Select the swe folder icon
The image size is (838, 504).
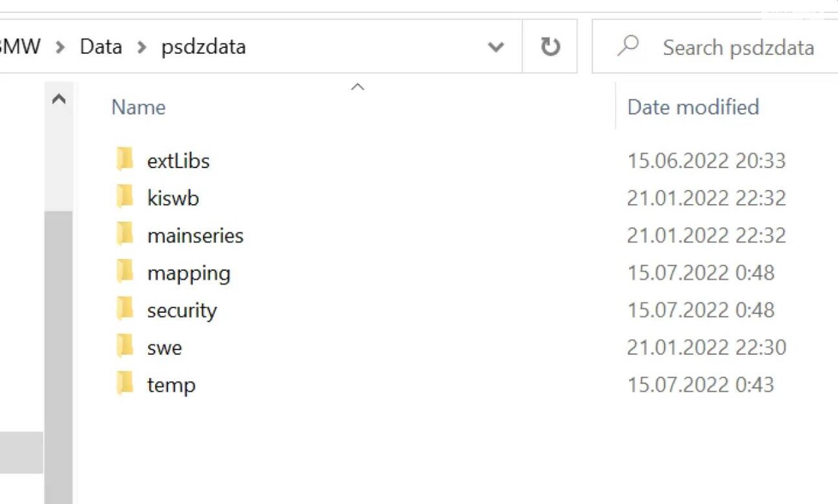[x=124, y=346]
